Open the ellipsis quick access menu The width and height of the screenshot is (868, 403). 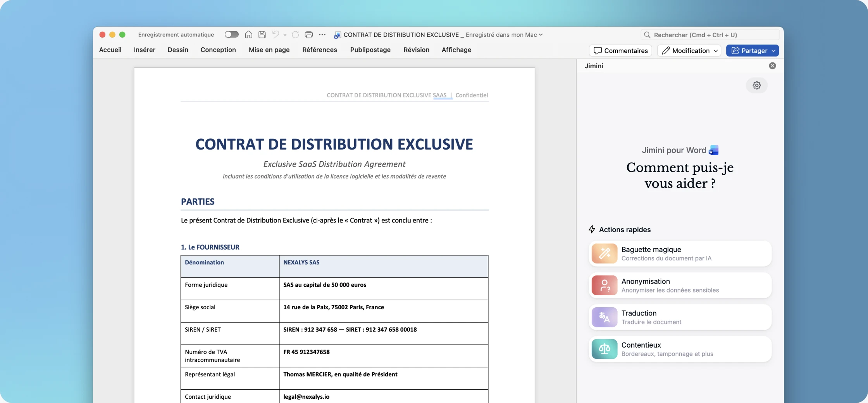pyautogui.click(x=322, y=34)
